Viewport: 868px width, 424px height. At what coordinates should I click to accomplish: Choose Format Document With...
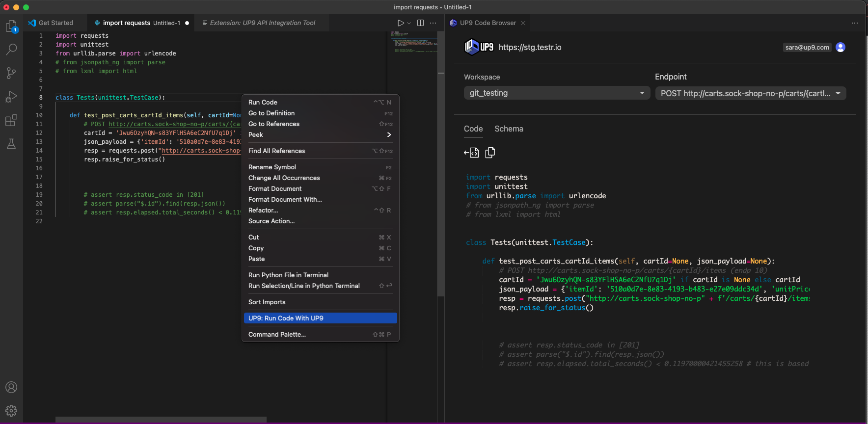click(320, 200)
